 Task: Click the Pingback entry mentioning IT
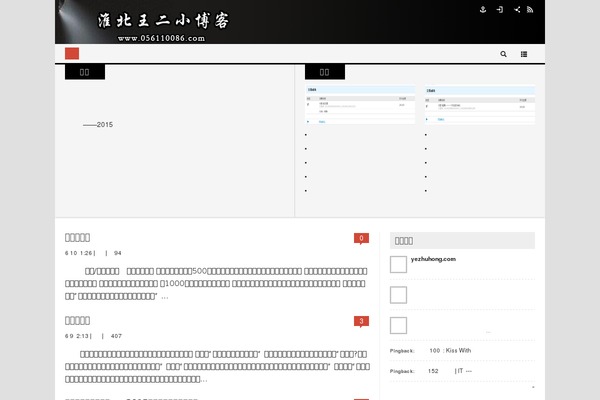(x=450, y=371)
